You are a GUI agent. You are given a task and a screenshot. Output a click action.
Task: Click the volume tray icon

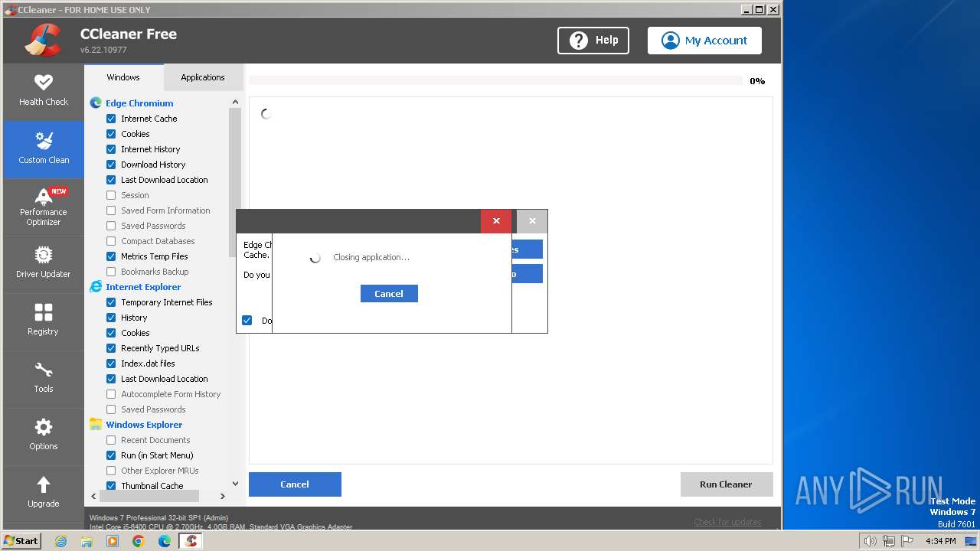[870, 541]
